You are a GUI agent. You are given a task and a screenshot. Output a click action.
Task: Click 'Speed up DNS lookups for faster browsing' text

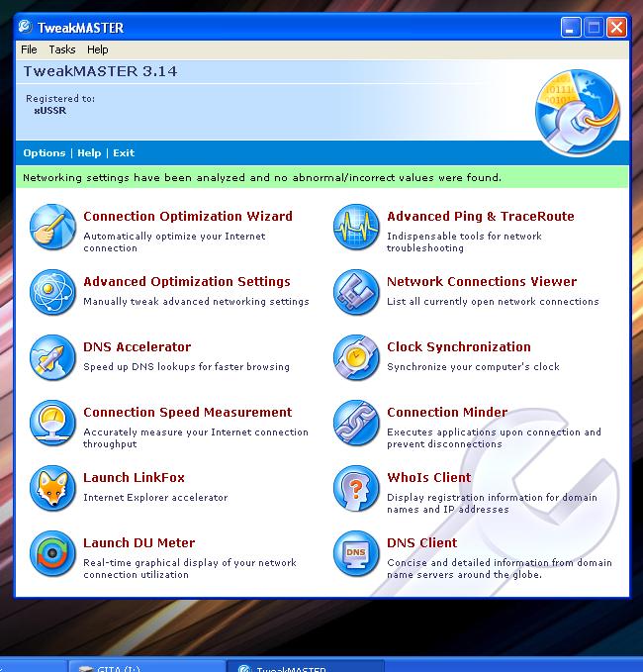click(x=186, y=367)
